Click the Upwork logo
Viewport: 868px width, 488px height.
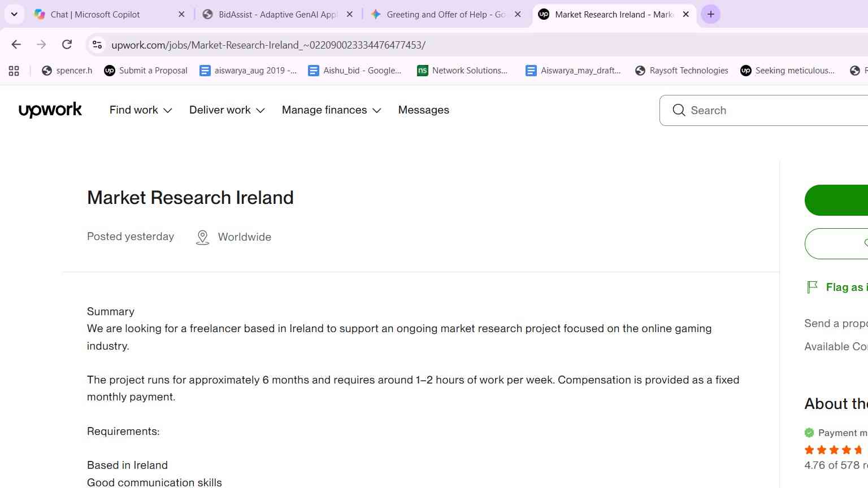[50, 110]
